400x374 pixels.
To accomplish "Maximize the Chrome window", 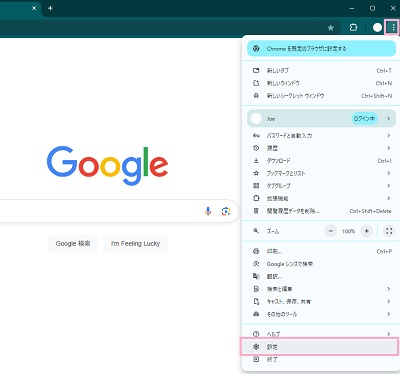I will (x=372, y=8).
